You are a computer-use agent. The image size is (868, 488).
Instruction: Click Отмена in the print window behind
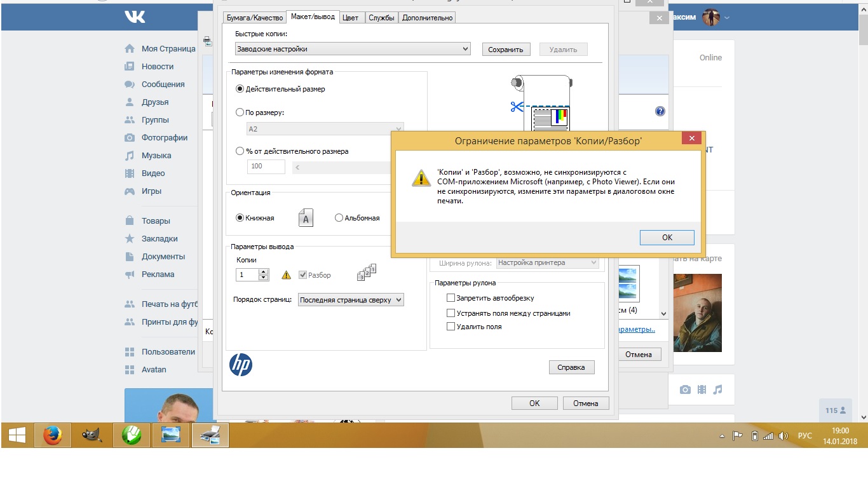639,355
